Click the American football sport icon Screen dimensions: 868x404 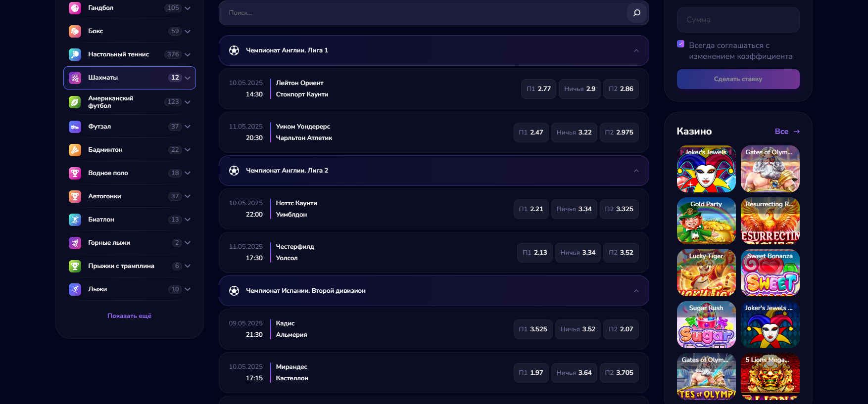pos(75,102)
